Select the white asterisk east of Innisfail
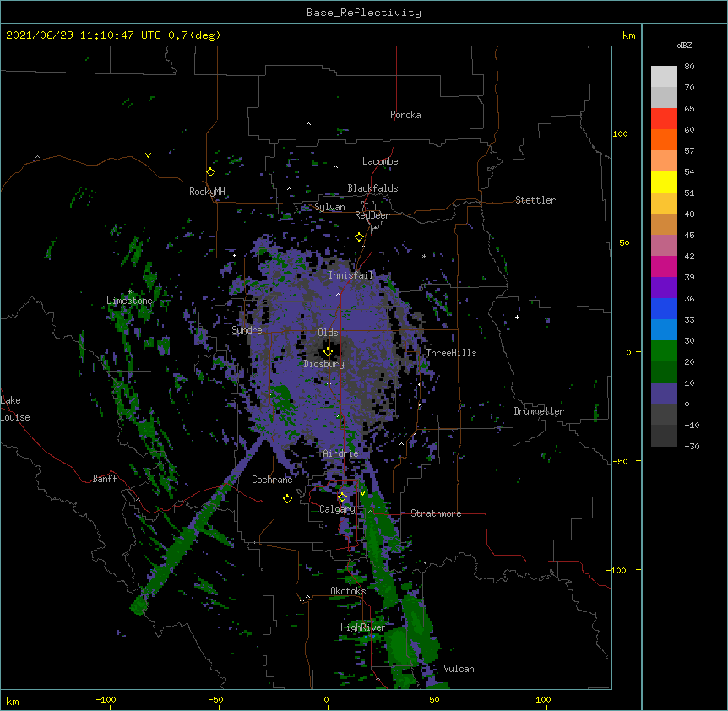Image resolution: width=728 pixels, height=711 pixels. pyautogui.click(x=424, y=256)
